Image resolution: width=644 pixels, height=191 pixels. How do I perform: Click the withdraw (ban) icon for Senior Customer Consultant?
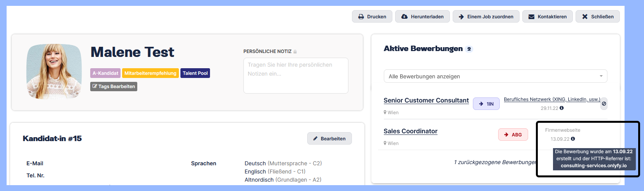pyautogui.click(x=604, y=104)
